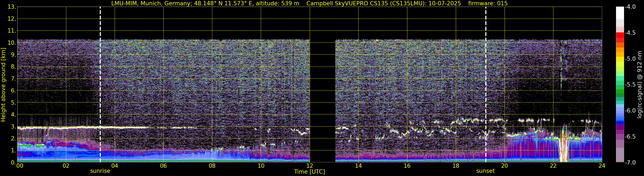
Task: Click the "06" tick label on the time axis
Action: [163, 166]
